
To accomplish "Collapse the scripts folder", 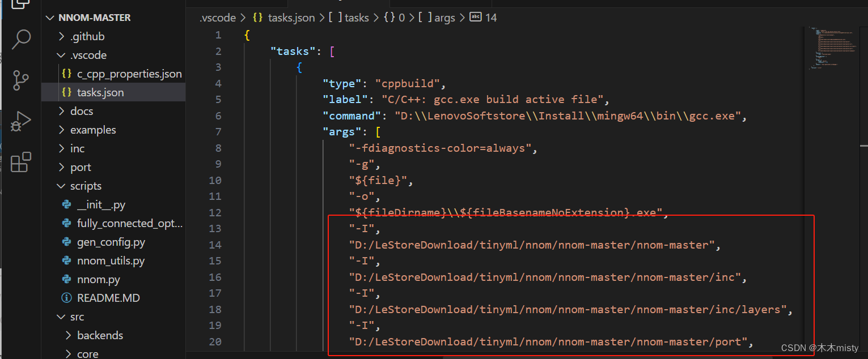I will (62, 186).
